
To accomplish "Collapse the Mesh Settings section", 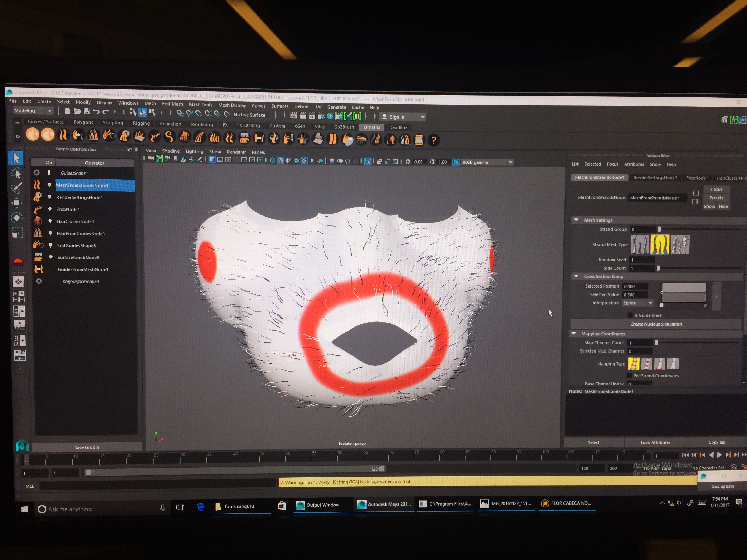I will click(576, 220).
